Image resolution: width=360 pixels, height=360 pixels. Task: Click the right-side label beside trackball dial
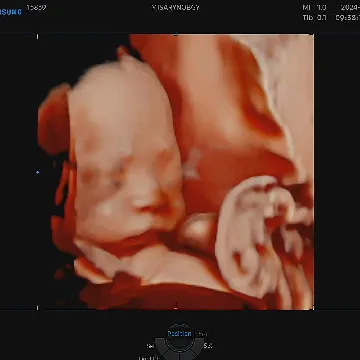pos(208,346)
